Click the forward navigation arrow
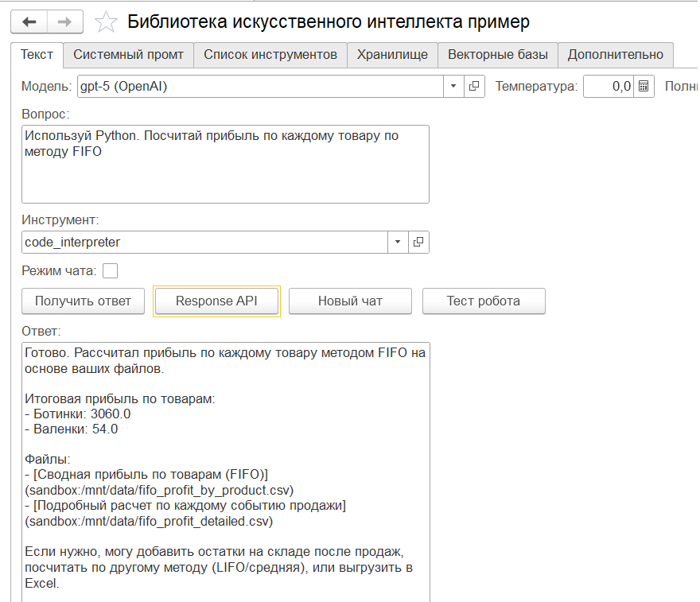Viewport: 700px width, 602px height. [x=64, y=21]
